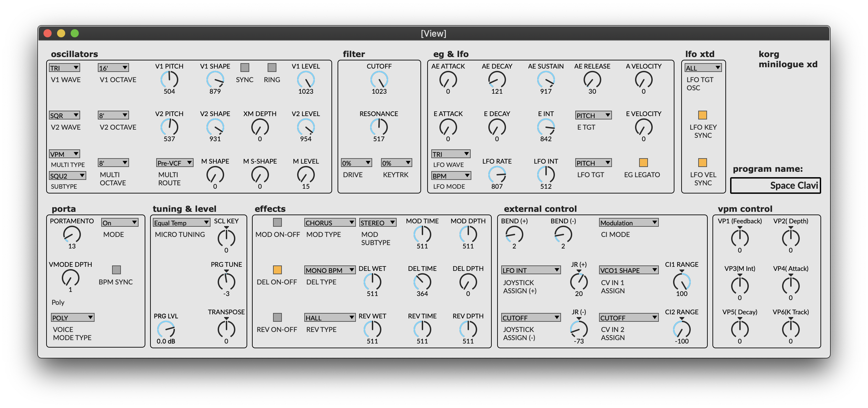Click the PRG LVL knob
Viewport: 868px width, 408px height.
pyautogui.click(x=166, y=330)
